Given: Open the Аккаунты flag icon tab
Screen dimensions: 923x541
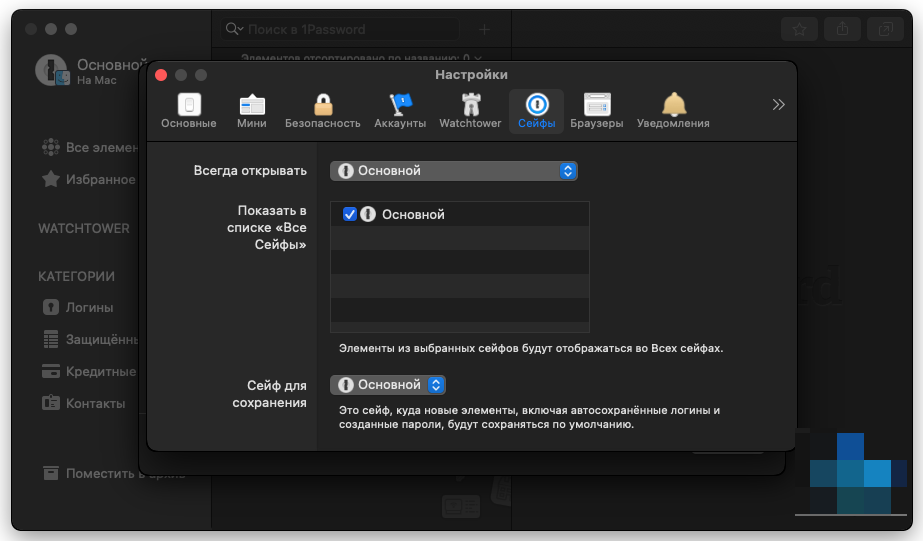Looking at the screenshot, I should pos(400,110).
